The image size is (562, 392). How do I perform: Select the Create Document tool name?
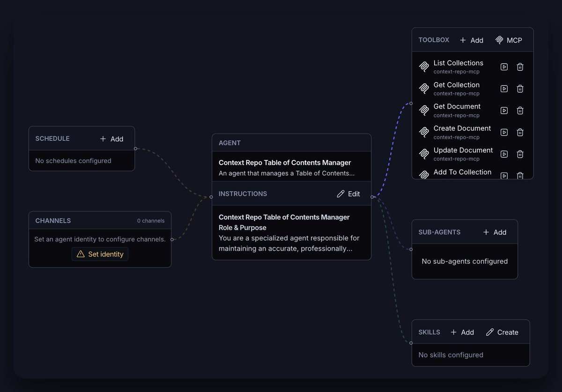(x=462, y=128)
